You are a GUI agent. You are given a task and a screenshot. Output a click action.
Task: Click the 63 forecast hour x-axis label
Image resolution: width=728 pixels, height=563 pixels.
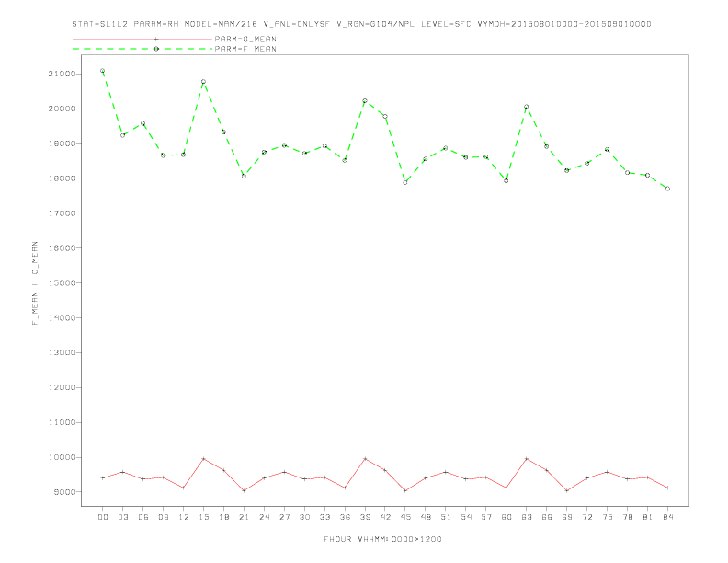pos(527,517)
